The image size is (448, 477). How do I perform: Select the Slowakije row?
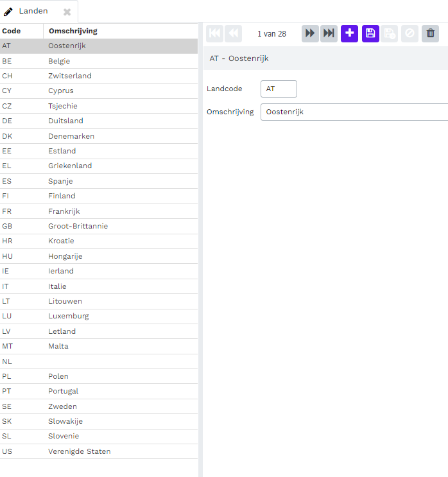click(99, 422)
